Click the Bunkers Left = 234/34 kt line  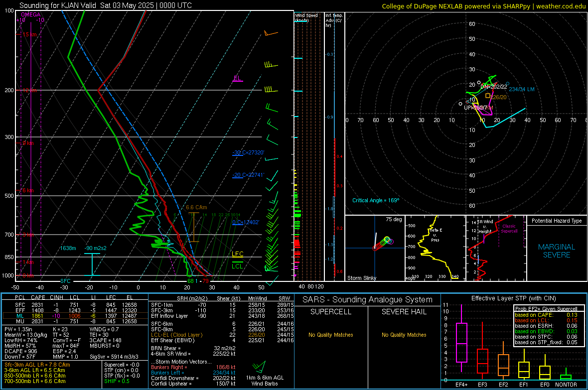[x=193, y=373]
